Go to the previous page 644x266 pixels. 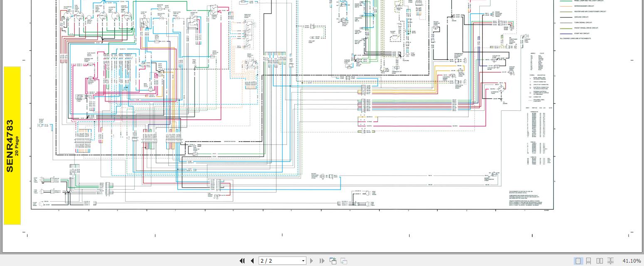(252, 261)
